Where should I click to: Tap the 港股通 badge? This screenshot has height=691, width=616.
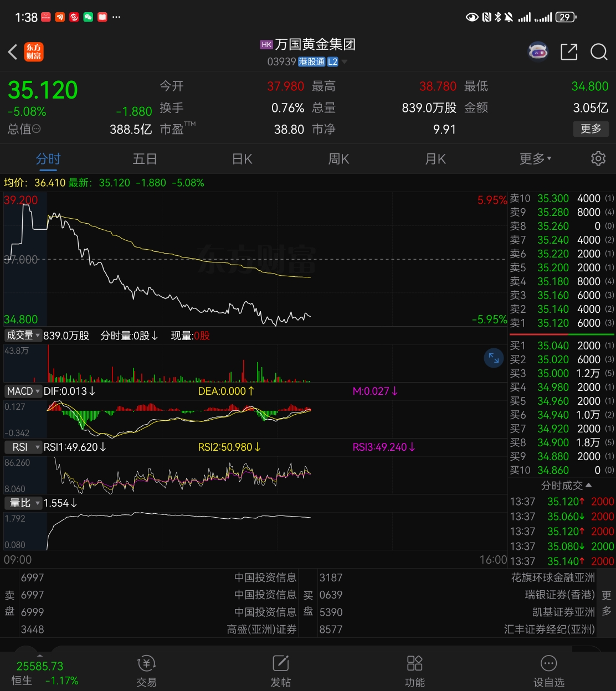(x=312, y=62)
